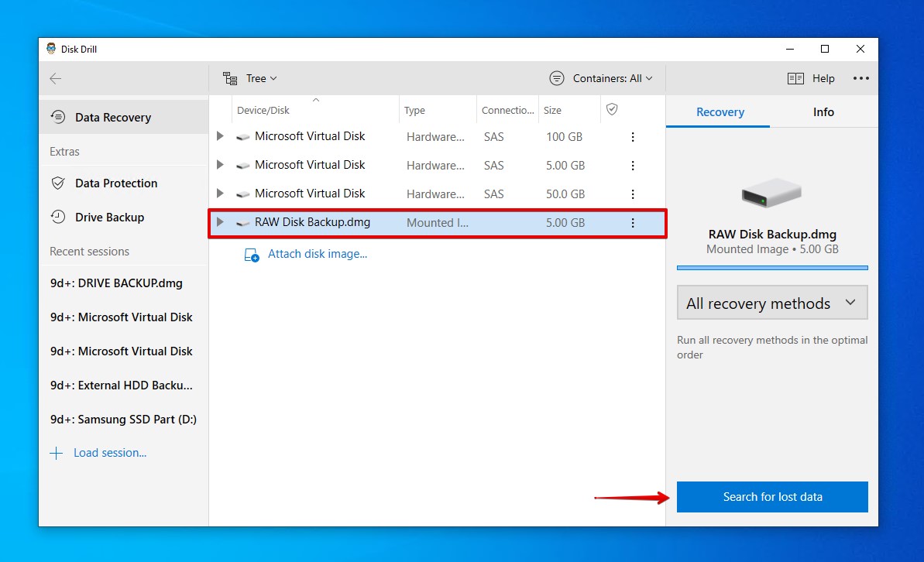Click the Attach disk image icon
Viewport: 924px width, 562px height.
tap(252, 255)
